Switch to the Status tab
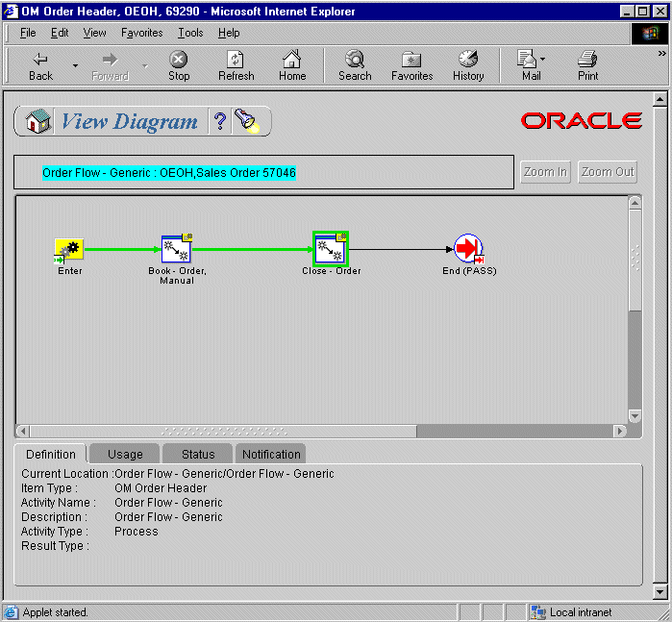The height and width of the screenshot is (622, 672). pos(198,454)
